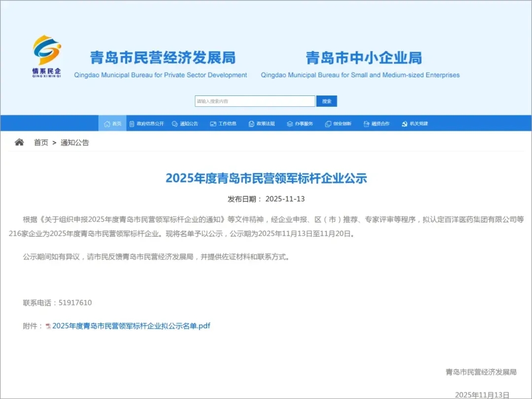Screen dimensions: 532x399
Task: Click inside the search input box
Action: click(x=255, y=101)
